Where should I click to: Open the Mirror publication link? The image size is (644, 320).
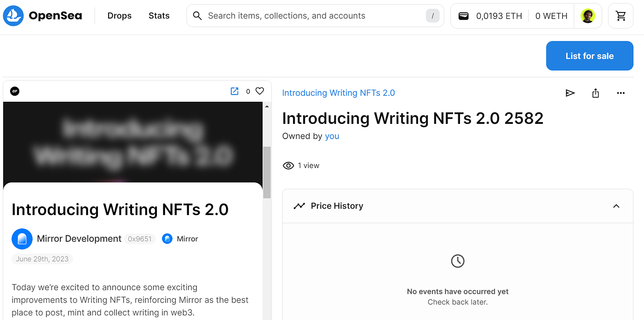click(188, 239)
